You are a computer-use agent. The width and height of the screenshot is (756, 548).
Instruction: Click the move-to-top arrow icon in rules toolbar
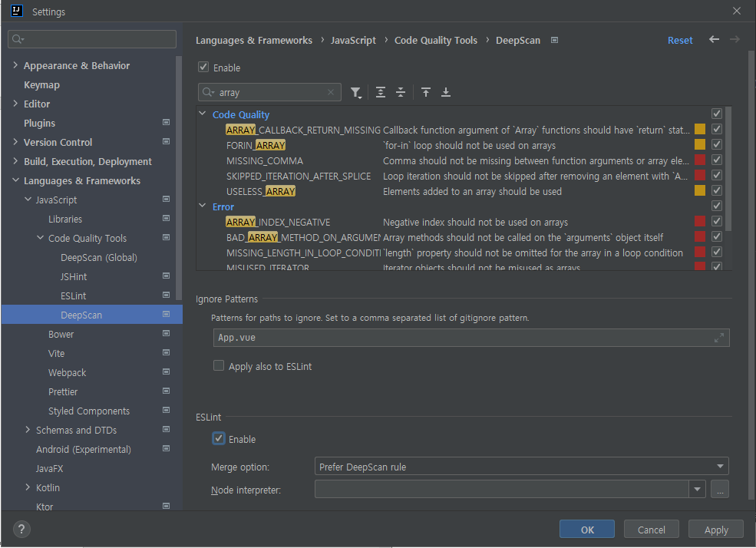(426, 92)
